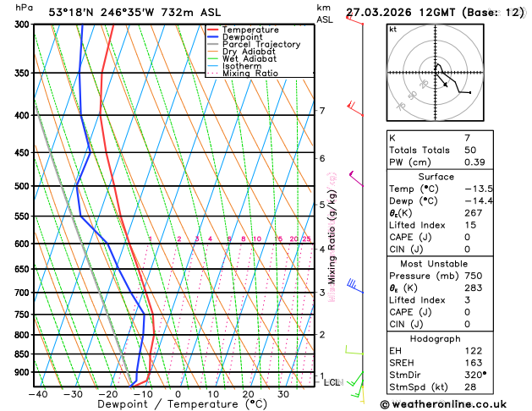The width and height of the screenshot is (532, 411).
Task: Click the weatheronline.co.uk copyright text
Action: point(443,404)
